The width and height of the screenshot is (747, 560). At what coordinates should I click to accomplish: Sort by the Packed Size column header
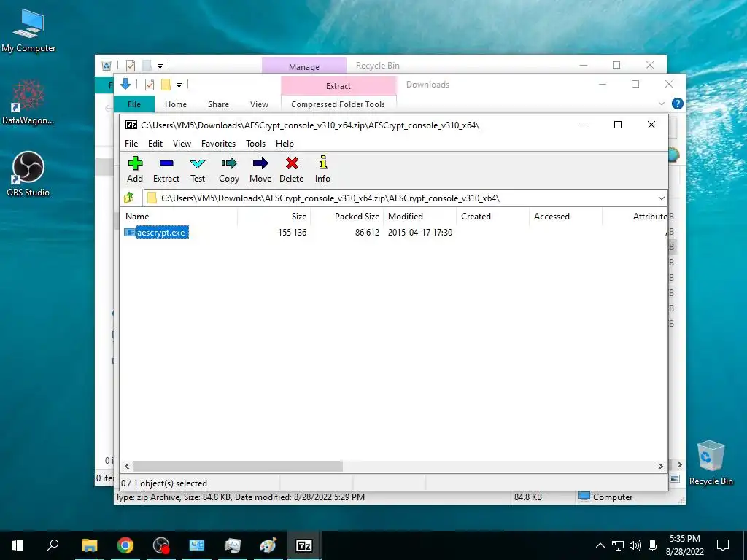(347, 216)
